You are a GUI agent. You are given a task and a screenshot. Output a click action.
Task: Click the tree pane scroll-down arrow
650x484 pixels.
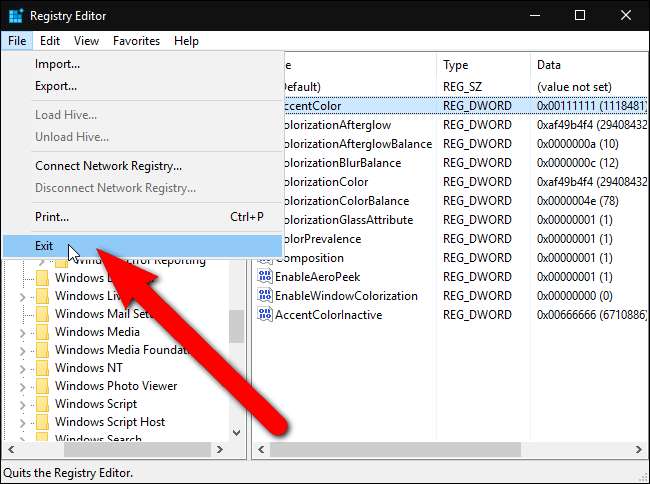(x=236, y=433)
